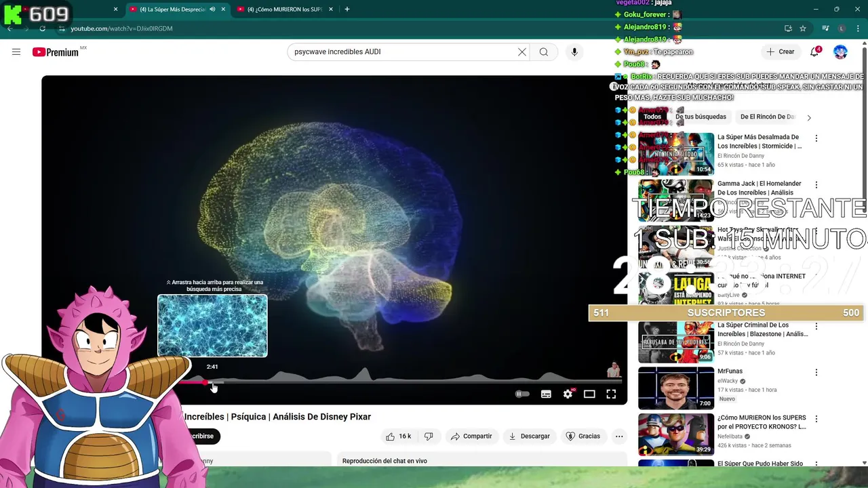The height and width of the screenshot is (488, 868).
Task: Switch the player to theater mode
Action: point(589,394)
